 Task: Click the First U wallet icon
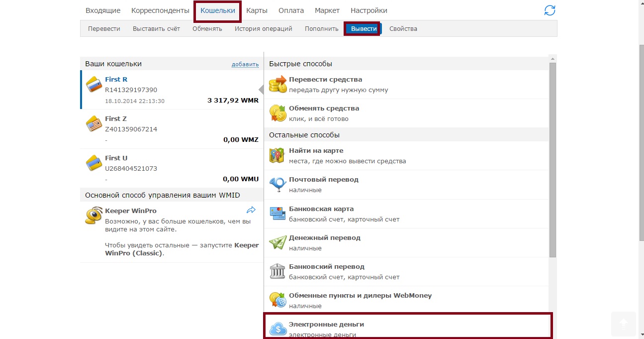(94, 163)
